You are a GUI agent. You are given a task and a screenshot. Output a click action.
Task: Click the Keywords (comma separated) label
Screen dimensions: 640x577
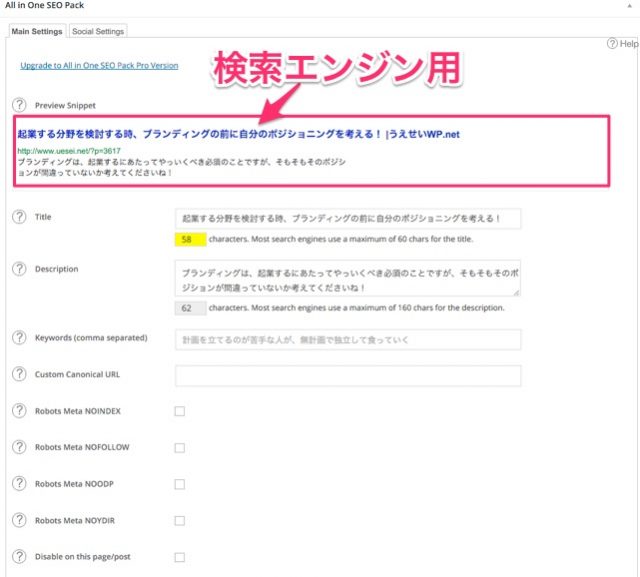point(91,338)
